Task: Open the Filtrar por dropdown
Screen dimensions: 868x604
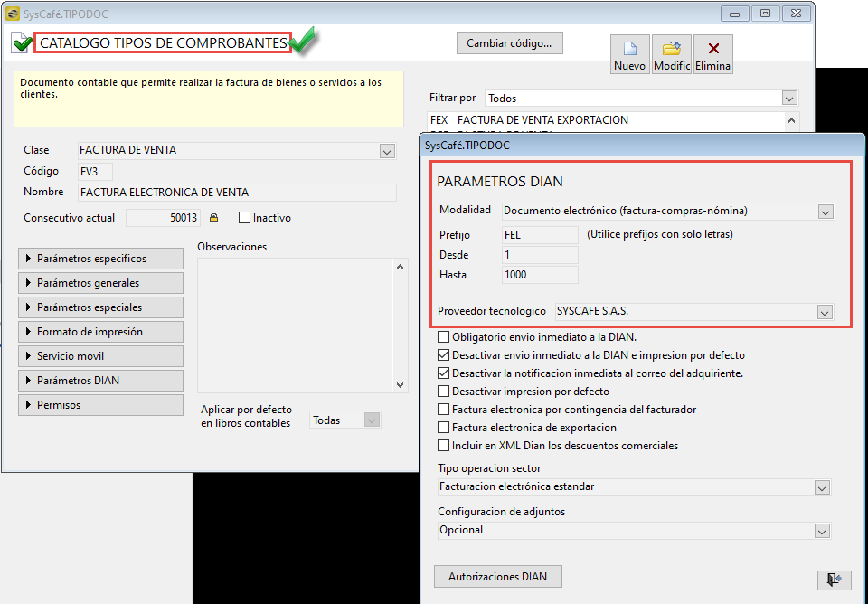Action: point(789,99)
